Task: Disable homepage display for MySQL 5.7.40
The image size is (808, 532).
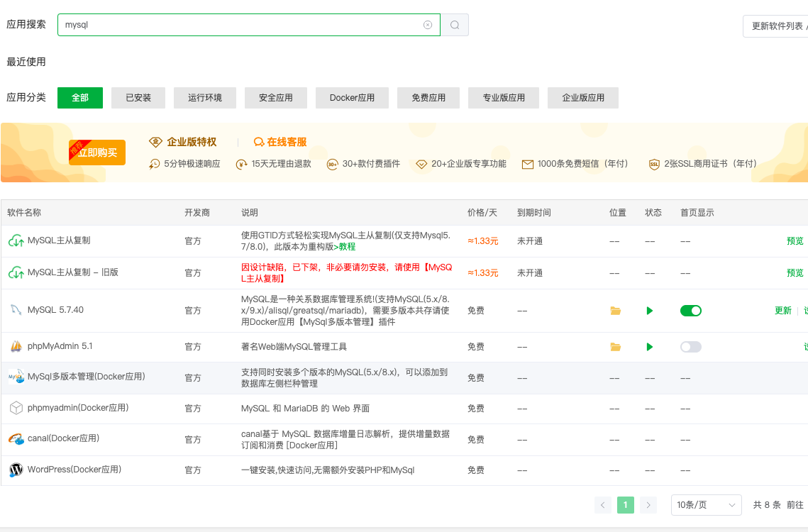Action: [x=691, y=311]
